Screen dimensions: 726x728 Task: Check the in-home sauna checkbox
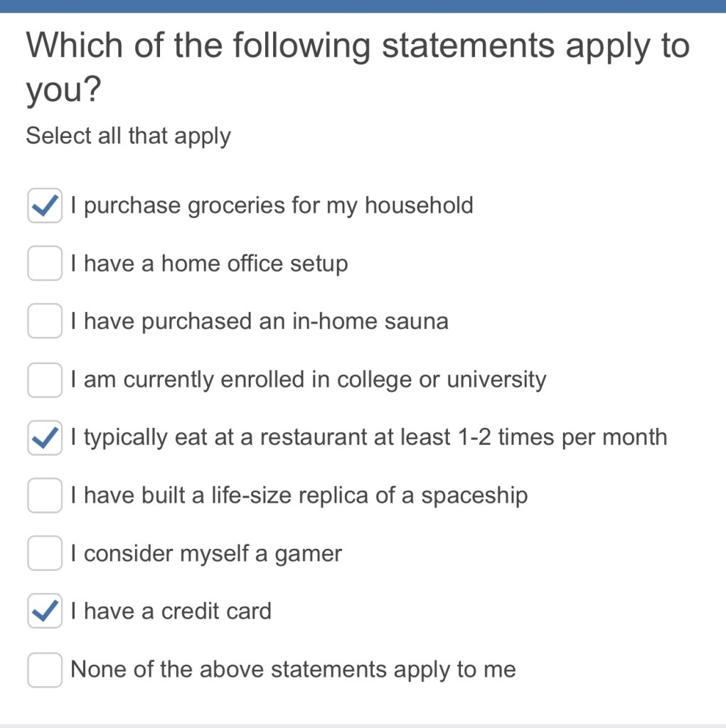point(45,321)
